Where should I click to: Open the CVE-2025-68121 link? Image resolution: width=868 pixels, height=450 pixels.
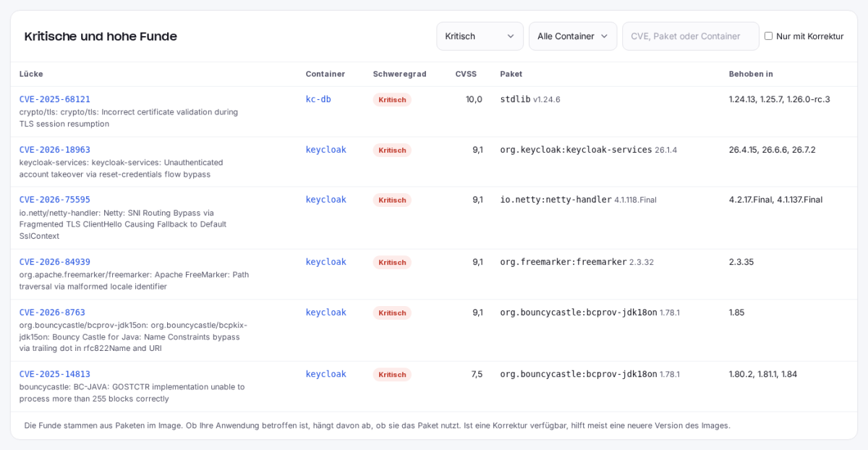click(x=55, y=99)
